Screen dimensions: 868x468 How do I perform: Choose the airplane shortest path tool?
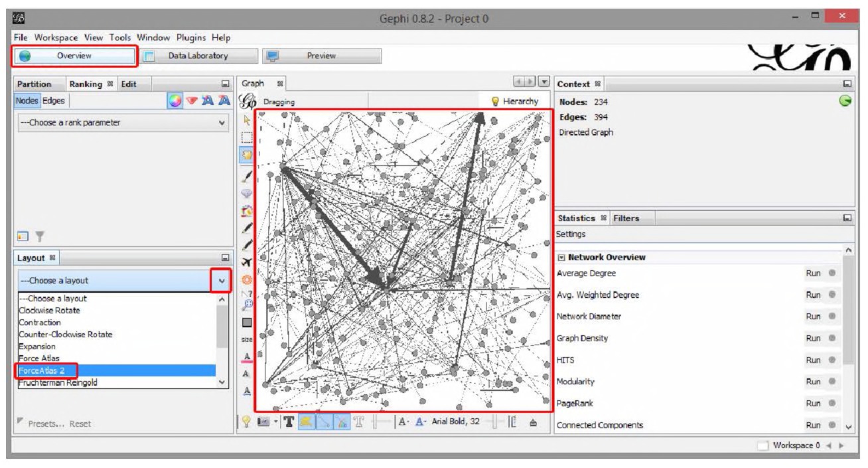point(247,262)
